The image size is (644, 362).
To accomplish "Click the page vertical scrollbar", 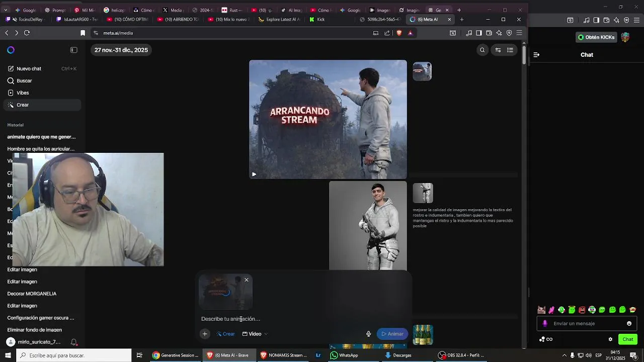I will click(524, 54).
